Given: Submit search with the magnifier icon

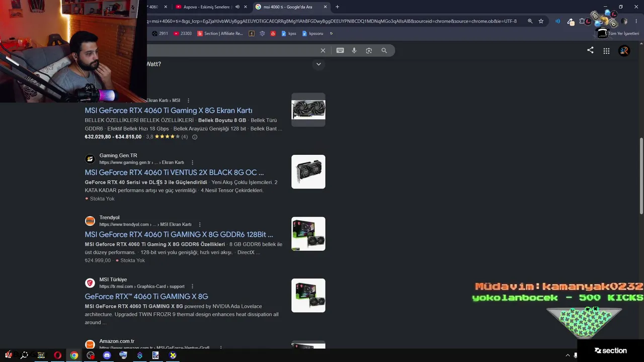Looking at the screenshot, I should click(384, 50).
